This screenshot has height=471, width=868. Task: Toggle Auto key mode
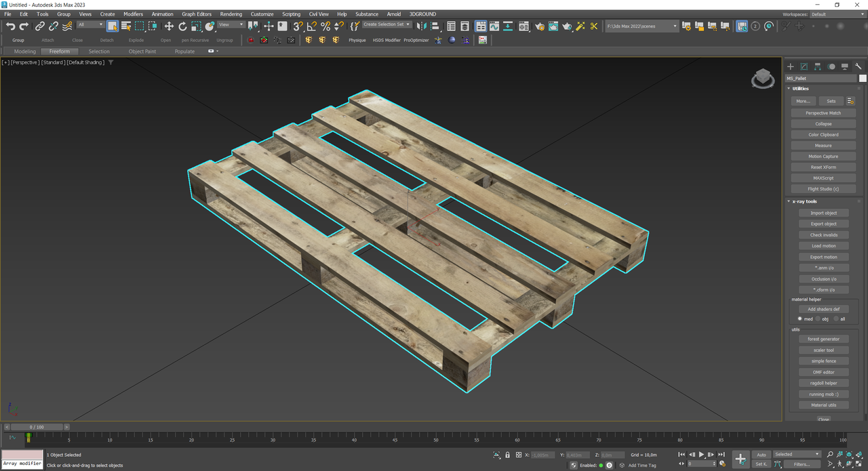pyautogui.click(x=762, y=455)
